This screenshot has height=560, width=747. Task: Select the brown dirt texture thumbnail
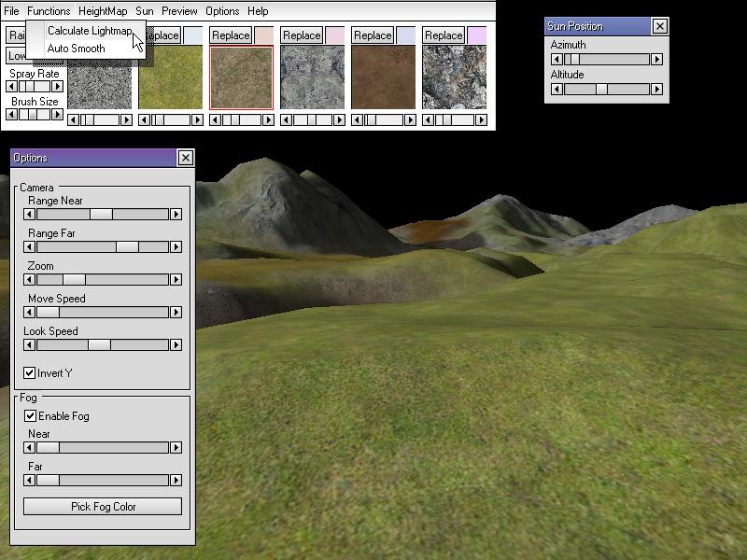[383, 77]
